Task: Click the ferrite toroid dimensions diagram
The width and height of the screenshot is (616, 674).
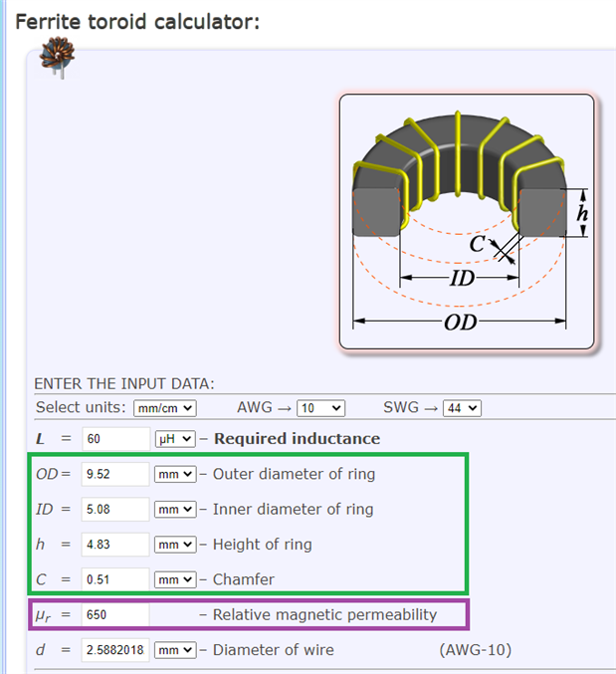Action: [x=467, y=222]
